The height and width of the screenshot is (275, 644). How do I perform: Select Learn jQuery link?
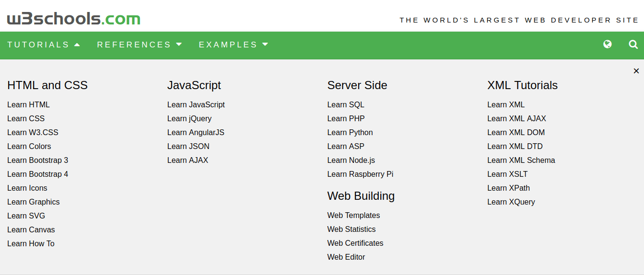click(x=189, y=118)
